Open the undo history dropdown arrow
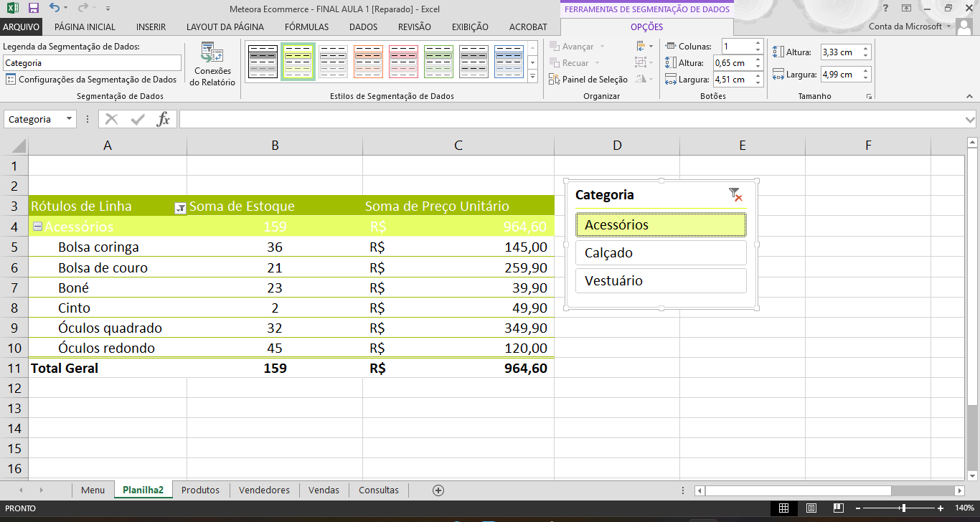Viewport: 980px width, 522px height. pyautogui.click(x=65, y=9)
